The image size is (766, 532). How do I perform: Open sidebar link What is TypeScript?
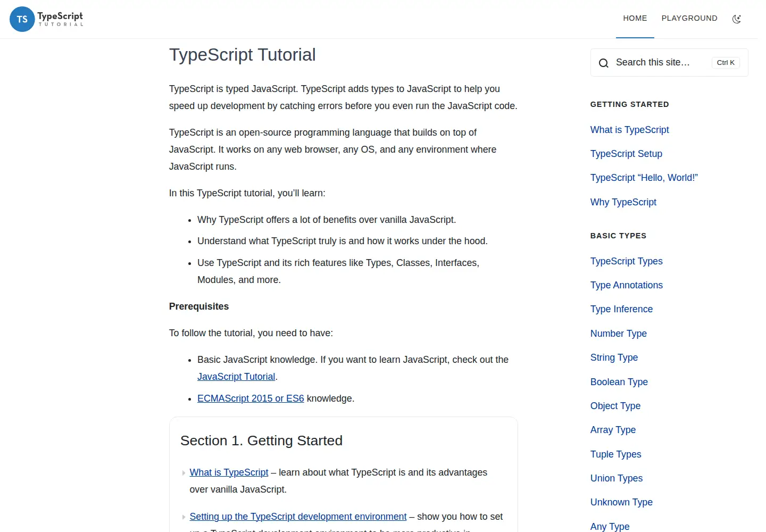(x=629, y=130)
